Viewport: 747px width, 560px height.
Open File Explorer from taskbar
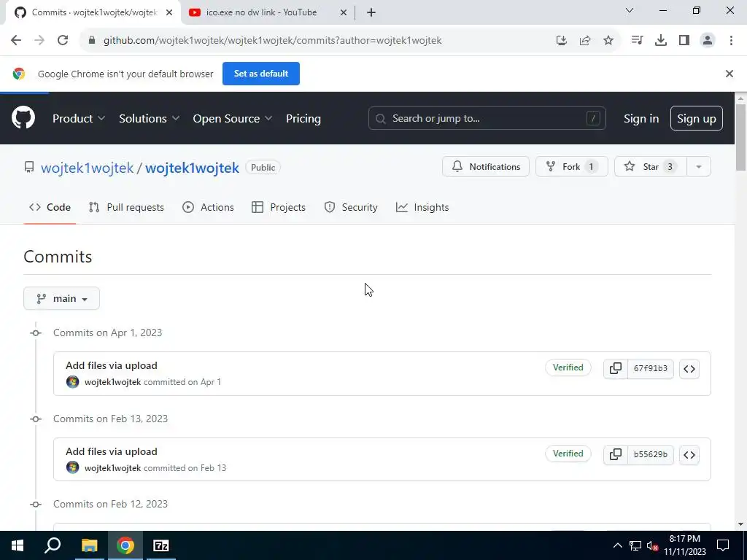(89, 545)
